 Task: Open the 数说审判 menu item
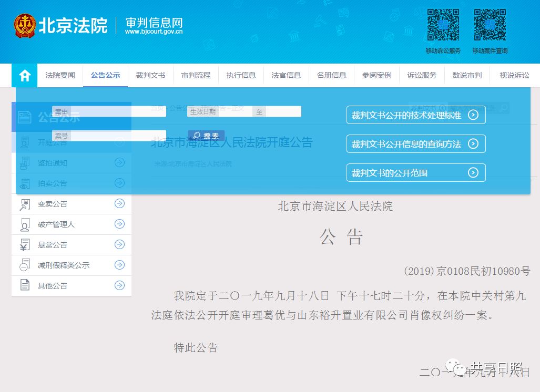coord(466,75)
